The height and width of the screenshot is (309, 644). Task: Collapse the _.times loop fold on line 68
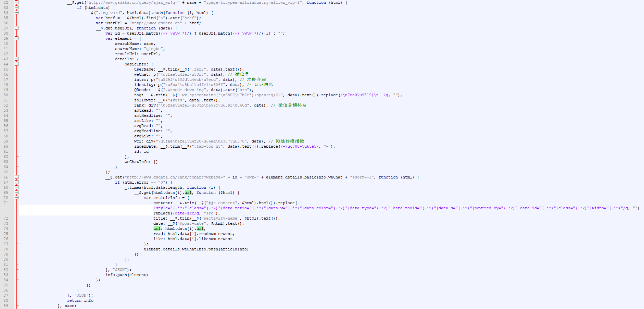pos(16,187)
